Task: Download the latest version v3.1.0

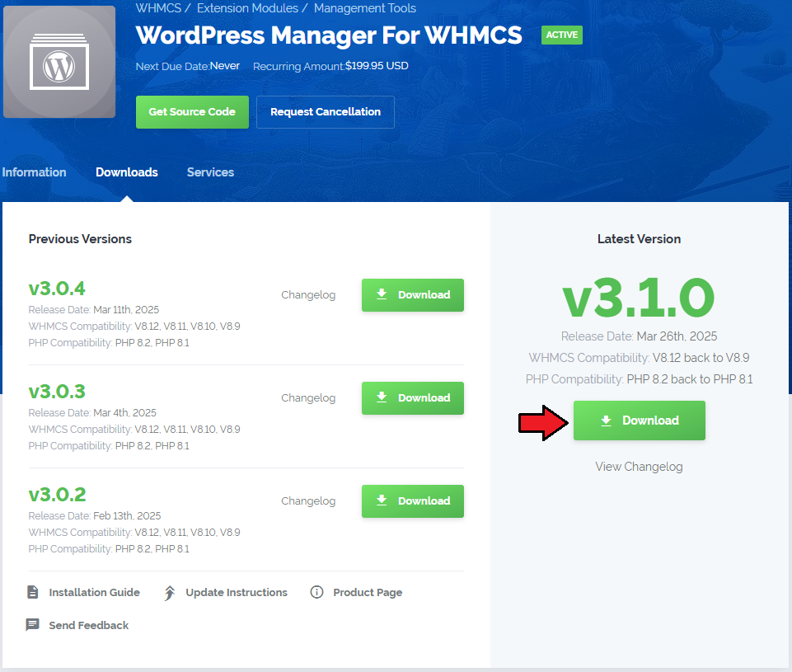Action: pos(639,421)
